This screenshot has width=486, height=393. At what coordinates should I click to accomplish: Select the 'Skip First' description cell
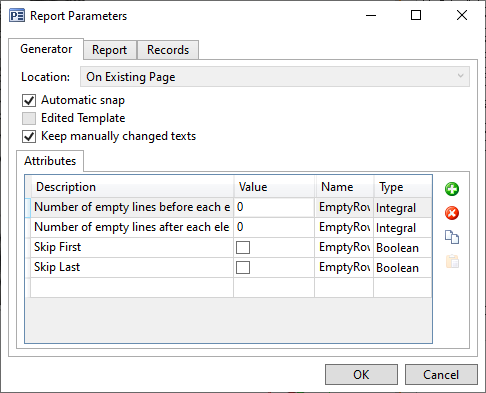132,247
